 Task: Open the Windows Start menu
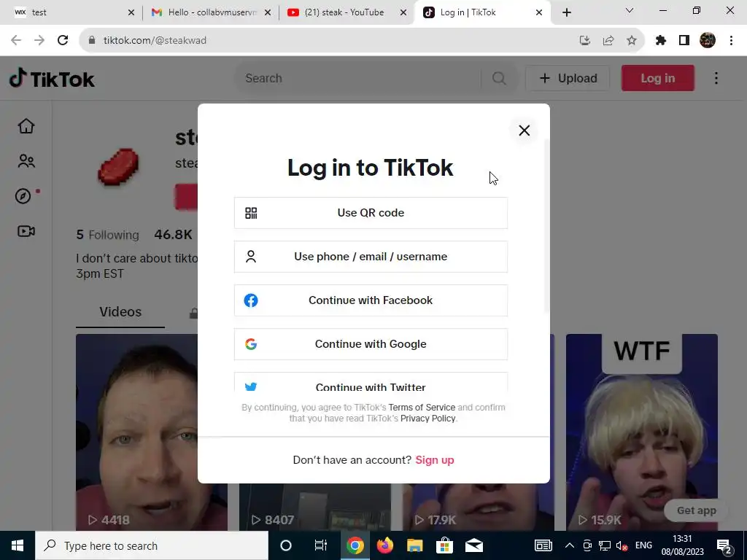(x=18, y=545)
